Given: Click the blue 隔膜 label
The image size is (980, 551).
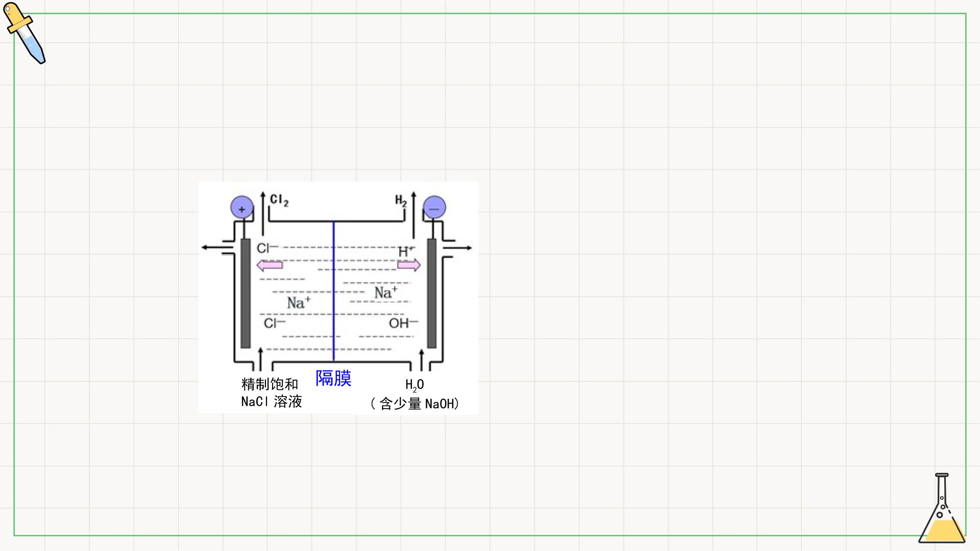Looking at the screenshot, I should (333, 378).
